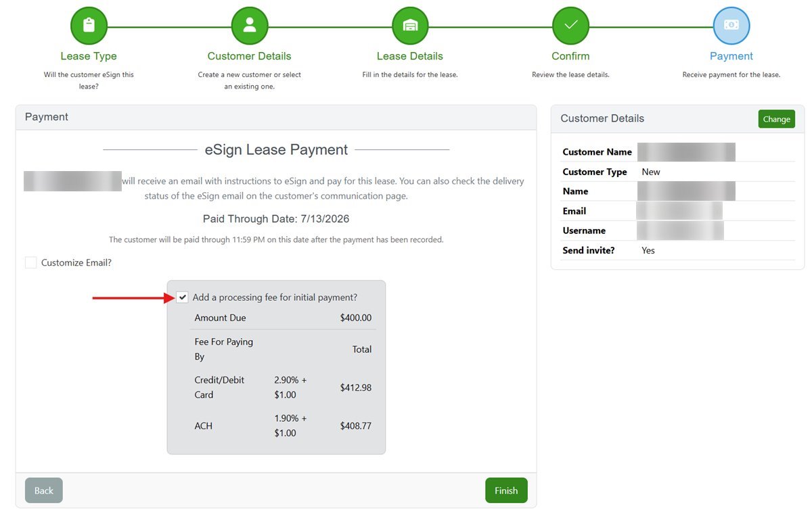812x524 pixels.
Task: Click the green Finish button
Action: (x=506, y=490)
